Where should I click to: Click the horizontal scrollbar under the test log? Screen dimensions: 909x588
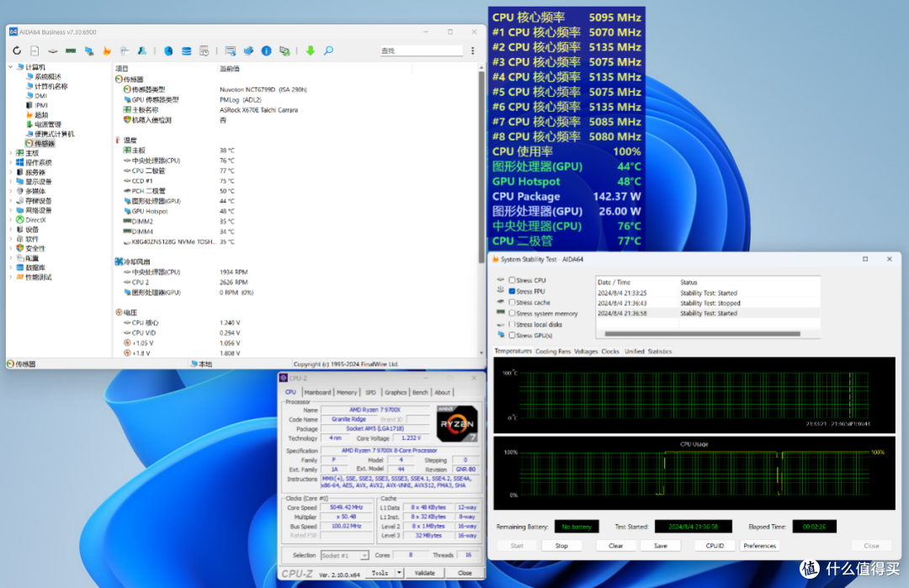[x=702, y=334]
